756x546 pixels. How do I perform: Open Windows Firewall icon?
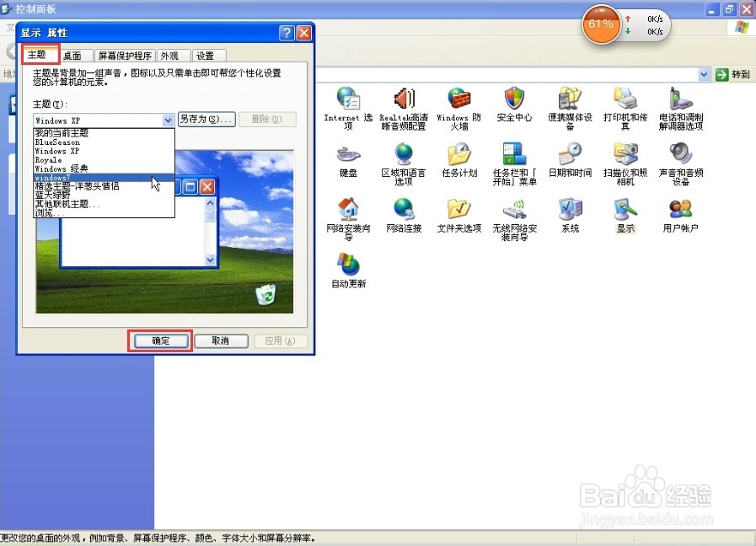pyautogui.click(x=459, y=99)
